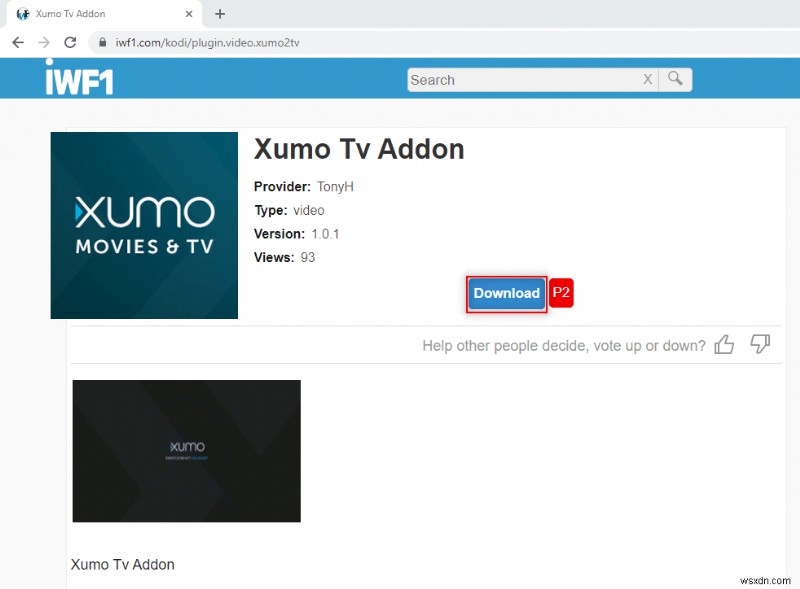Click the version number 1.0.1

326,234
